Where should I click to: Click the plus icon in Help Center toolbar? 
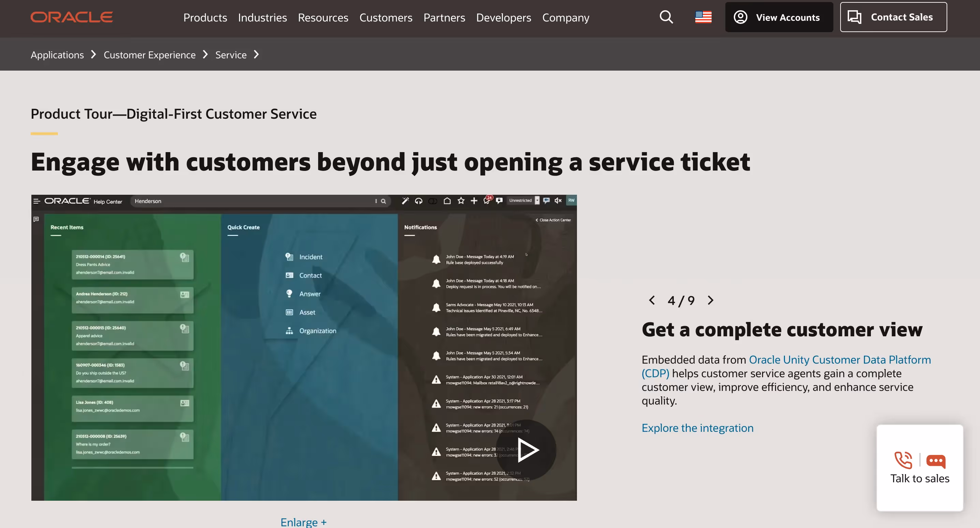pos(474,201)
